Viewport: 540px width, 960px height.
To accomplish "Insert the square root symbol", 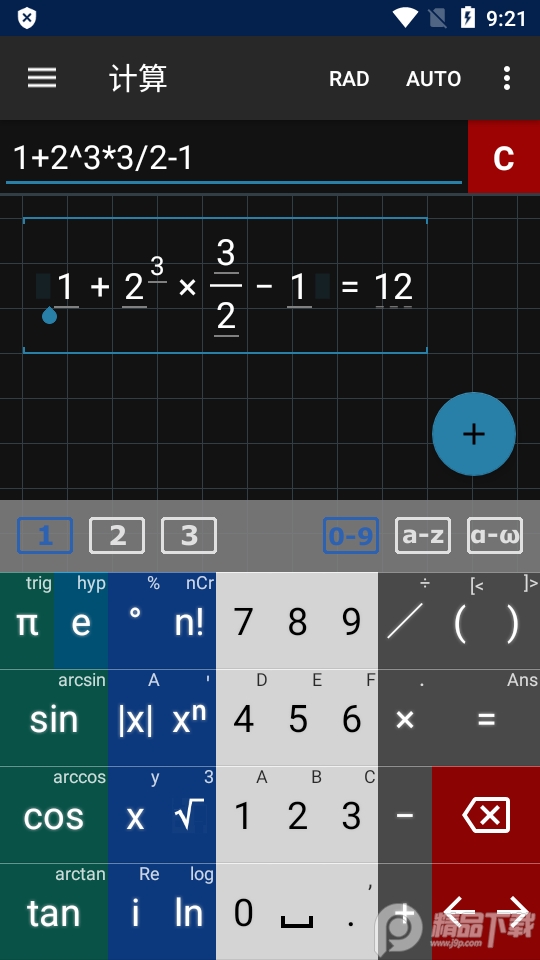I will point(189,815).
